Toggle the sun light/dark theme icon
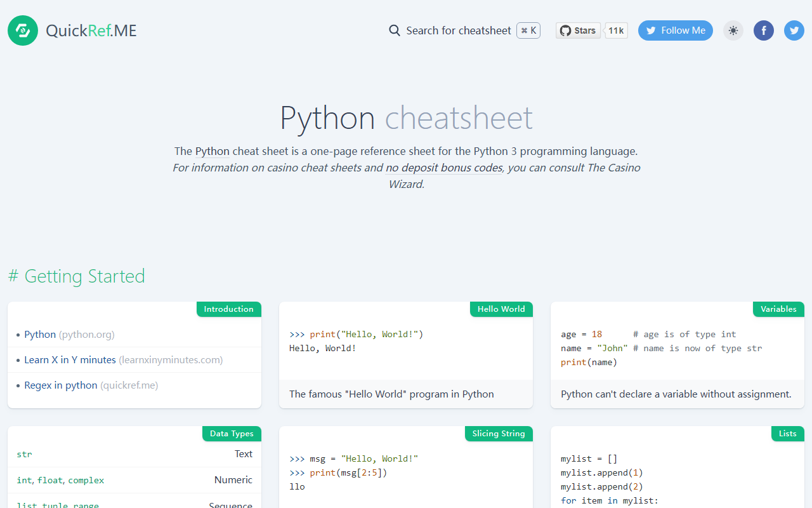The height and width of the screenshot is (508, 812). (733, 30)
